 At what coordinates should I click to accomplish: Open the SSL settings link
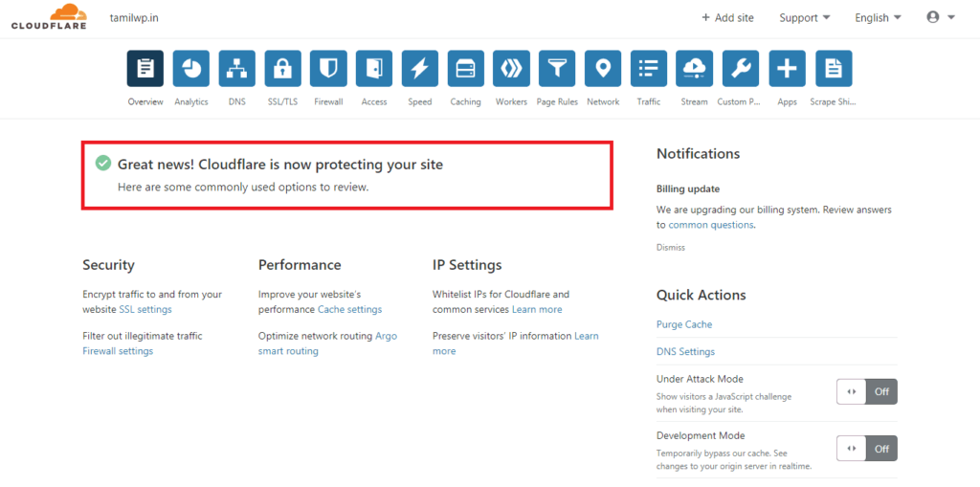[x=145, y=309]
